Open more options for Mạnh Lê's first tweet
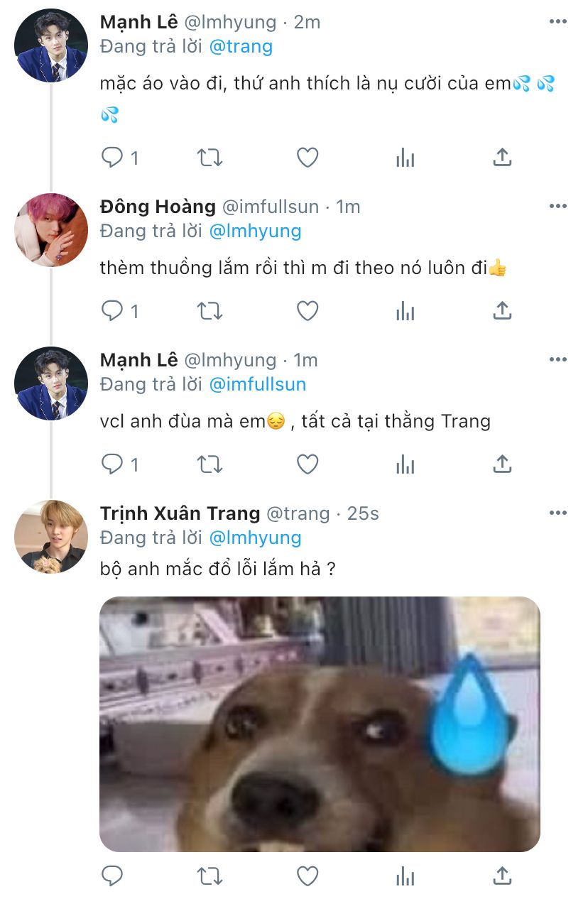The width and height of the screenshot is (588, 899). click(558, 21)
